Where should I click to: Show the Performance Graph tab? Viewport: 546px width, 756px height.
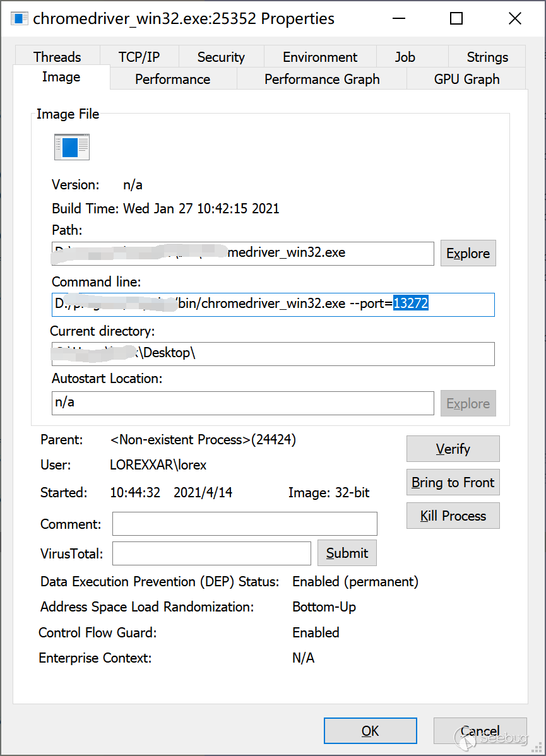(x=322, y=79)
